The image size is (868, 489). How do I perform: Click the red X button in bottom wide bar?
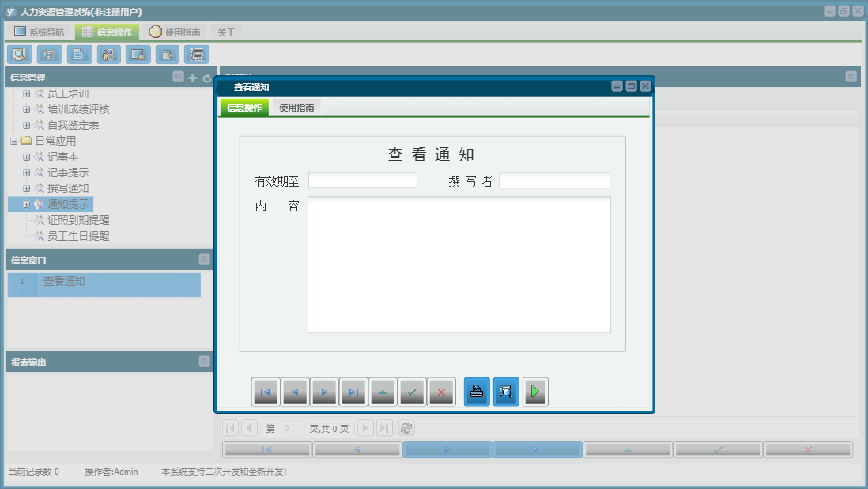(x=808, y=449)
